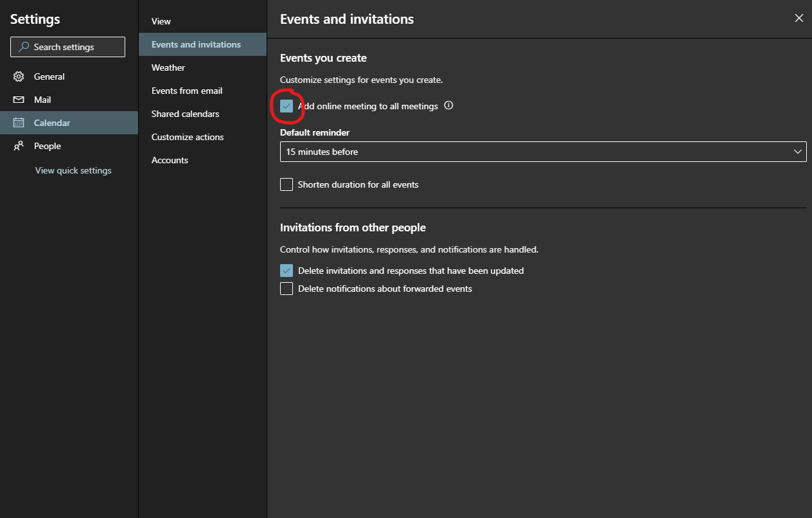Check Delete notifications about forwarded events
This screenshot has height=518, width=812.
(x=287, y=289)
